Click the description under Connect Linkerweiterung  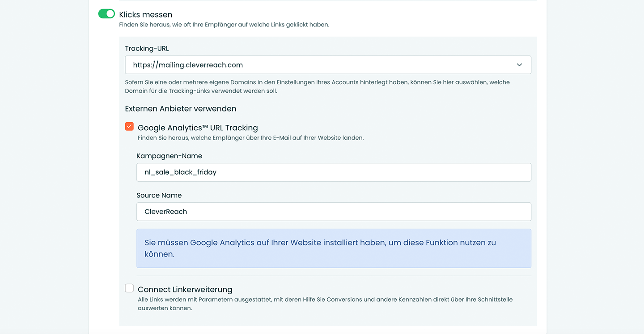click(x=324, y=304)
